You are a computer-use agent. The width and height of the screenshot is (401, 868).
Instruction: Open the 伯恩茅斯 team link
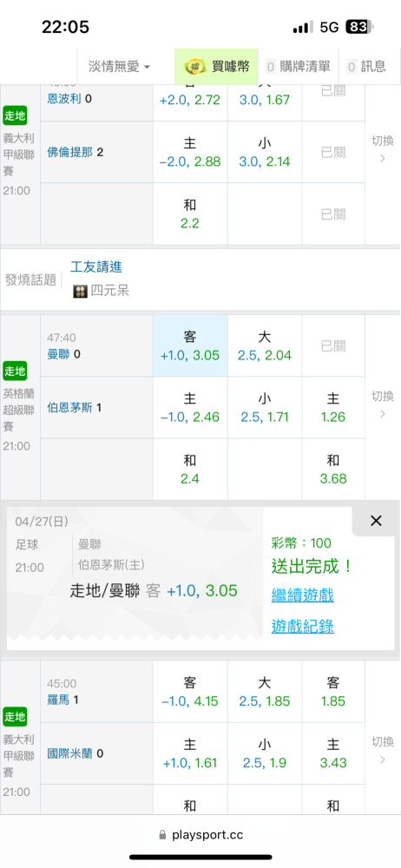pos(71,407)
